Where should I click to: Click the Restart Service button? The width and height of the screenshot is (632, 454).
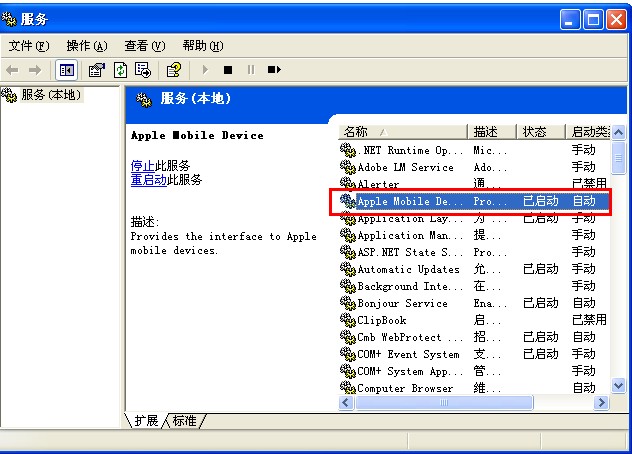(x=274, y=70)
